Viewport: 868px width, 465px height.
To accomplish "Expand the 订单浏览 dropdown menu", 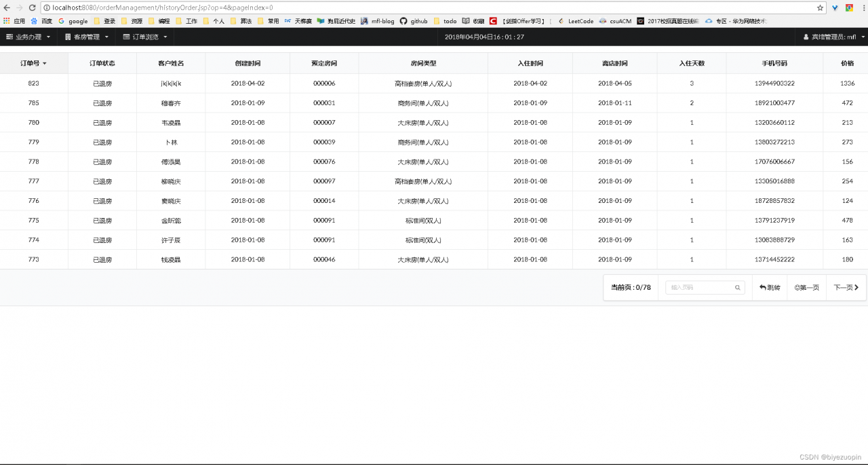I will (145, 37).
